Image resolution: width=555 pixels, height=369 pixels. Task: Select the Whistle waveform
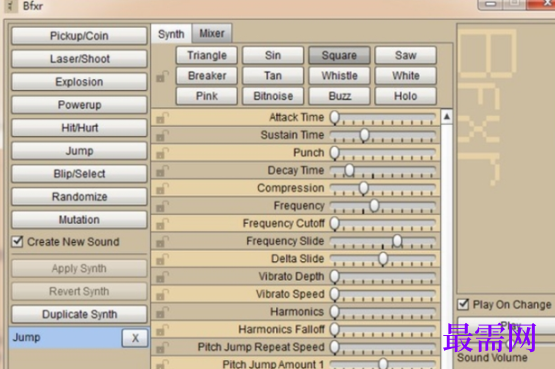pyautogui.click(x=339, y=76)
